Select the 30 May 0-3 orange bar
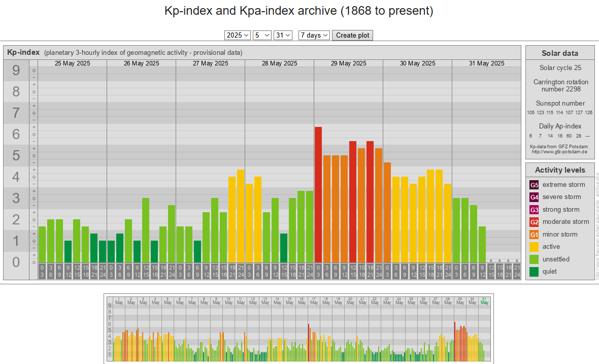 coord(387,213)
